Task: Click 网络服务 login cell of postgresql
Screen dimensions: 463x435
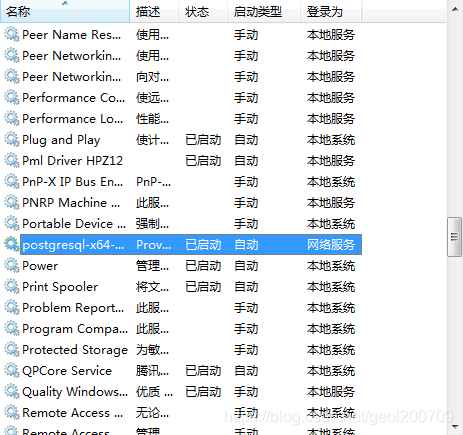Action: (331, 245)
